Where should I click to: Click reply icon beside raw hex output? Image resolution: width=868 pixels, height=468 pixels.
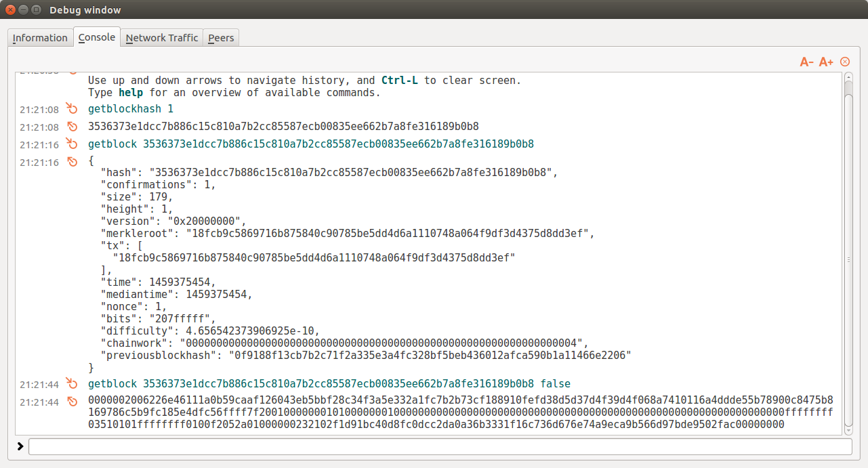pyautogui.click(x=73, y=402)
